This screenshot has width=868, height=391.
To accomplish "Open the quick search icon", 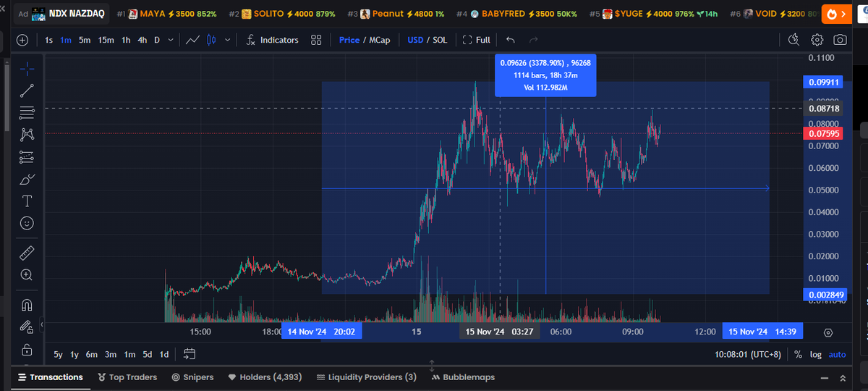I will (x=793, y=40).
